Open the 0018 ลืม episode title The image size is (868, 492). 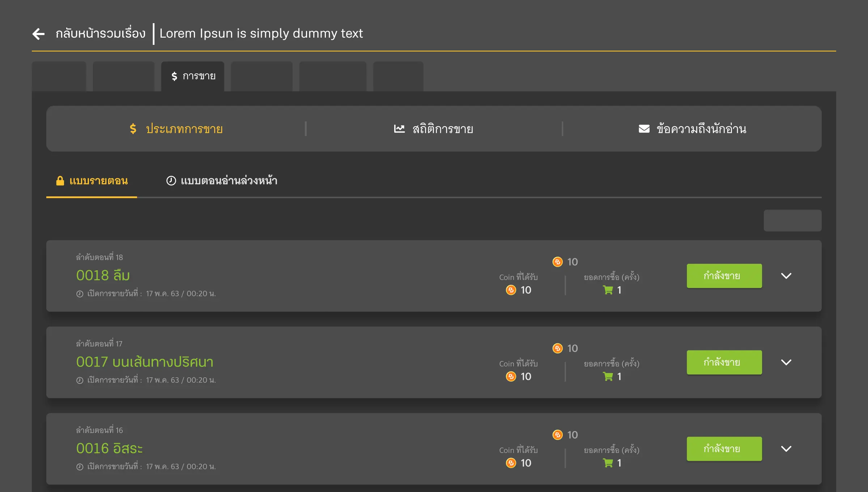point(103,275)
